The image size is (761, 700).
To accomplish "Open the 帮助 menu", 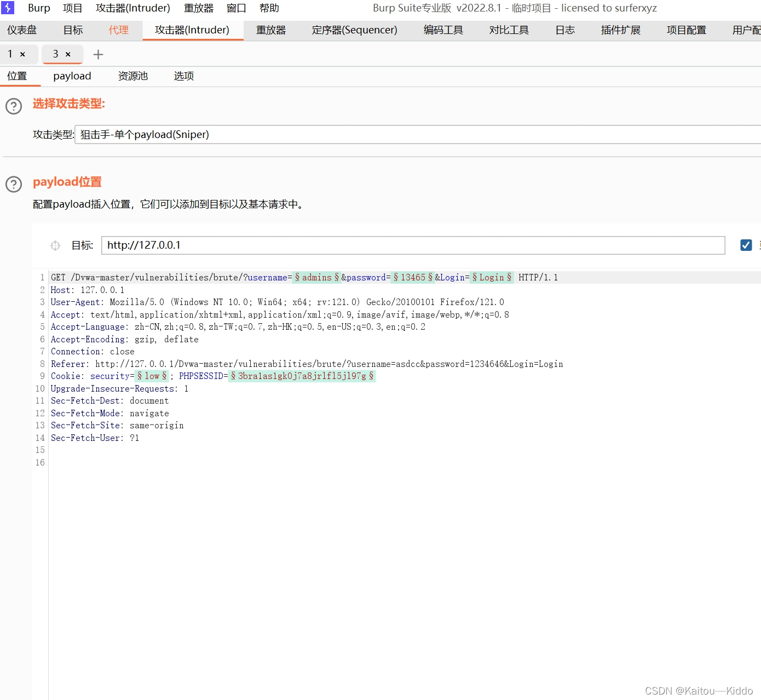I will coord(269,8).
